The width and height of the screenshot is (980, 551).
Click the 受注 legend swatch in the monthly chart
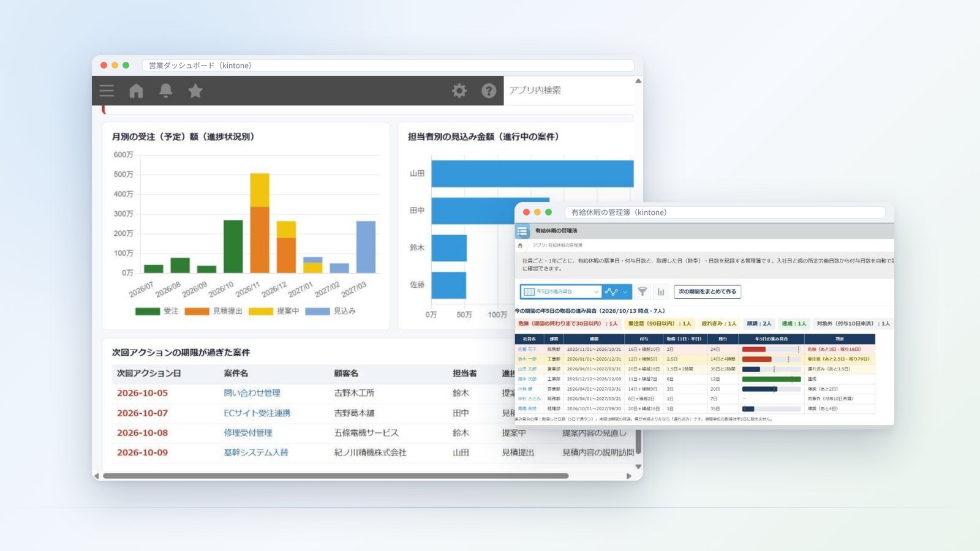tap(148, 312)
